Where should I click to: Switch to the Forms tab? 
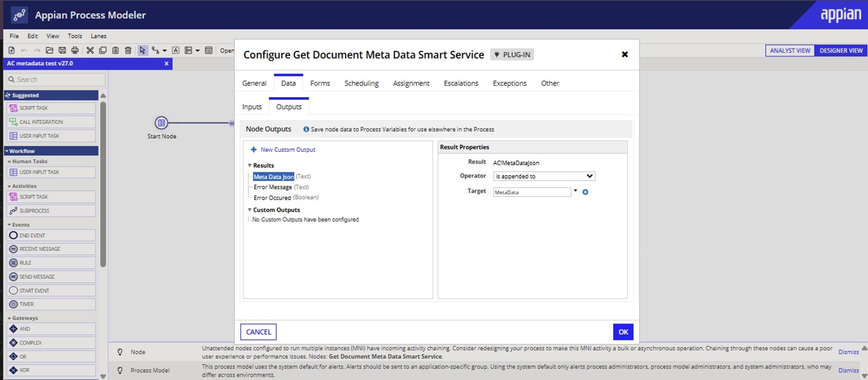320,83
